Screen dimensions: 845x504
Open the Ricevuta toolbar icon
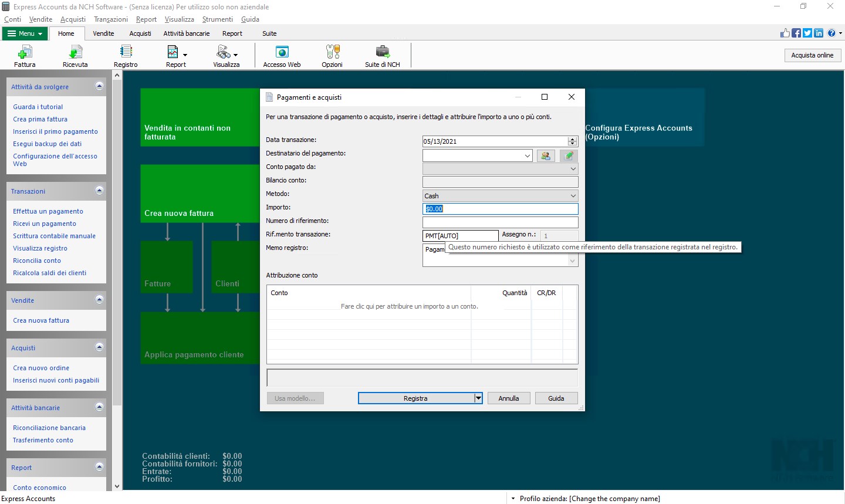(75, 52)
